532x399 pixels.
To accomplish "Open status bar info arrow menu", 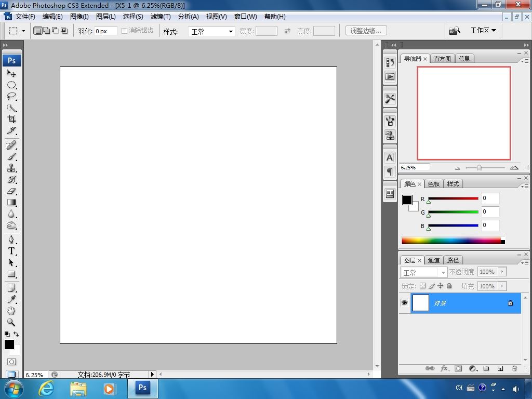I will (x=152, y=374).
